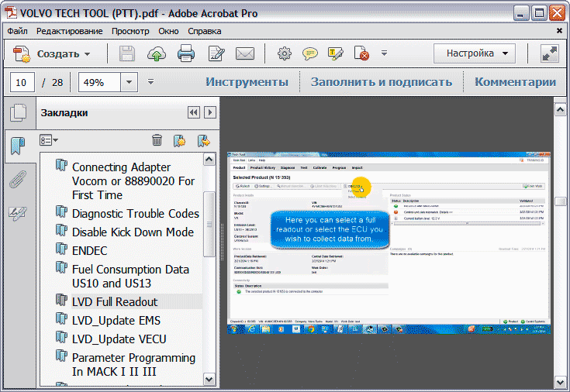
Task: Open the Комментарии pane
Action: (x=515, y=82)
